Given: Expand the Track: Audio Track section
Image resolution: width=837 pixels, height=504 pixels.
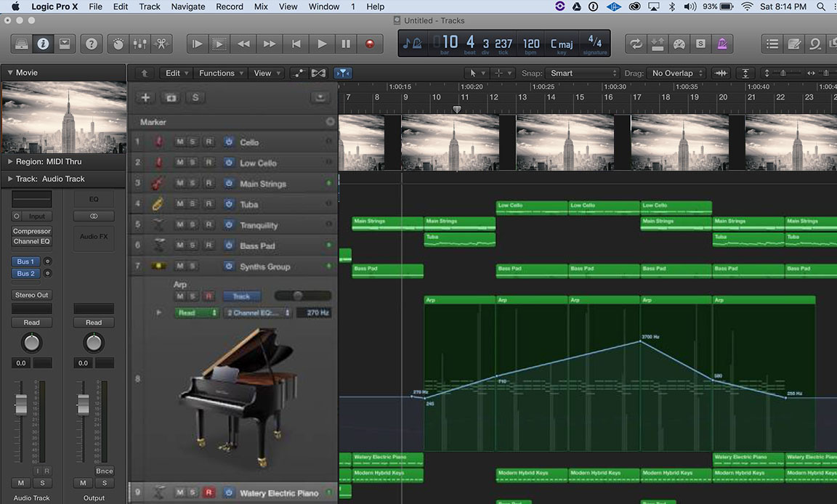Looking at the screenshot, I should 9,179.
